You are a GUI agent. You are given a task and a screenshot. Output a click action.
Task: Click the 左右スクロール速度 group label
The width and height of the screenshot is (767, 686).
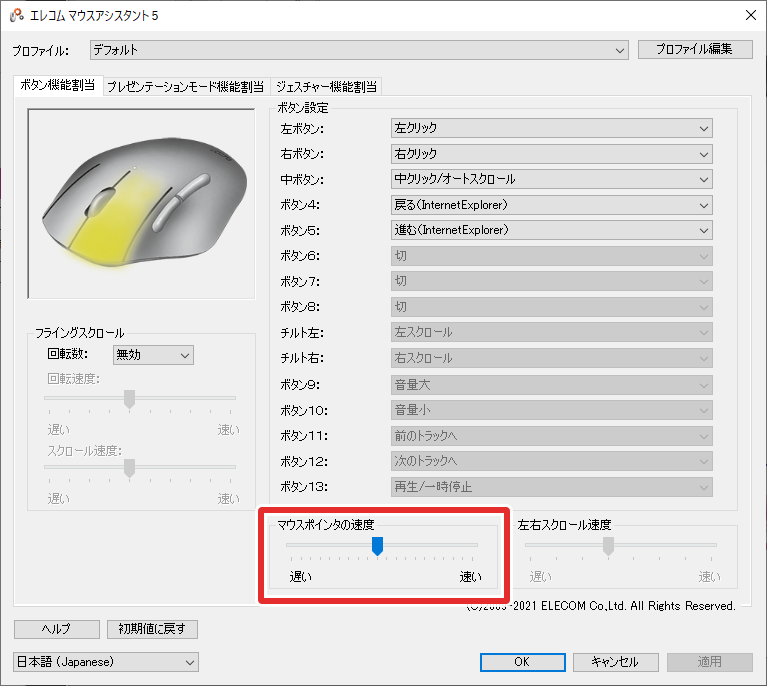tap(564, 525)
